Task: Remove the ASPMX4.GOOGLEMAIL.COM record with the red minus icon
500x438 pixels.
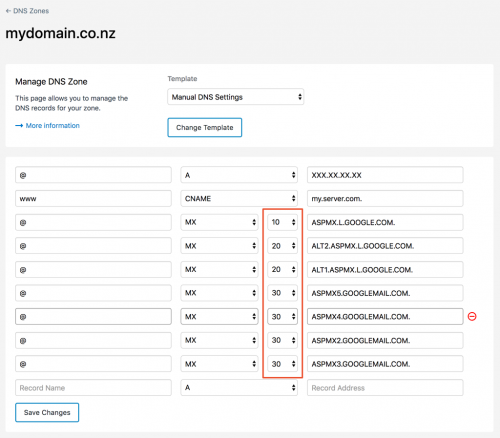Action: pyautogui.click(x=472, y=316)
